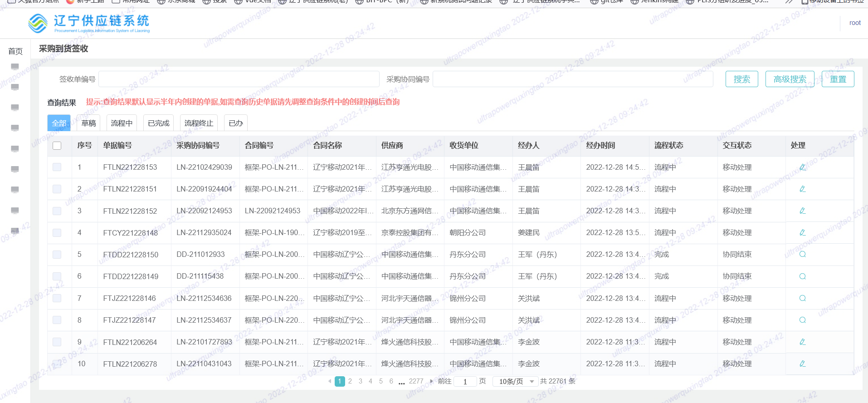Click cell LN-22112935024
This screenshot has height=403, width=868.
click(x=204, y=232)
